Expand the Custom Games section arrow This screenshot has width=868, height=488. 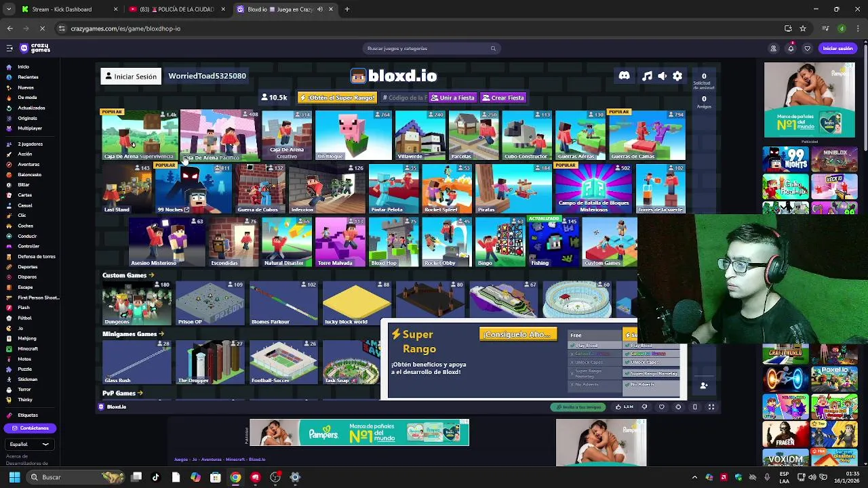point(151,275)
